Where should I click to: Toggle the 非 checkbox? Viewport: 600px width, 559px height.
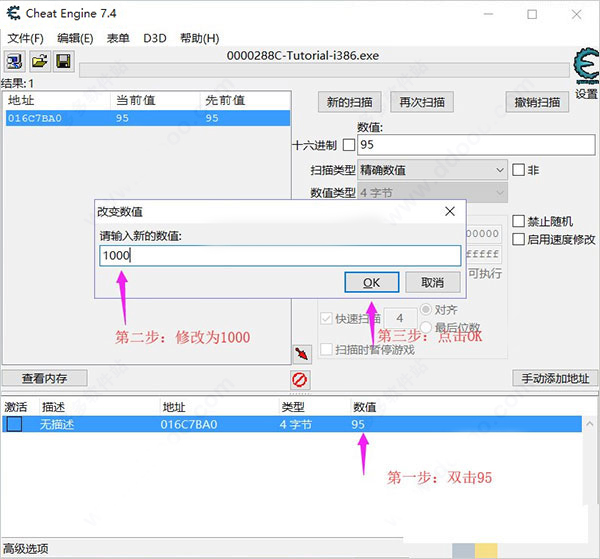click(x=518, y=169)
